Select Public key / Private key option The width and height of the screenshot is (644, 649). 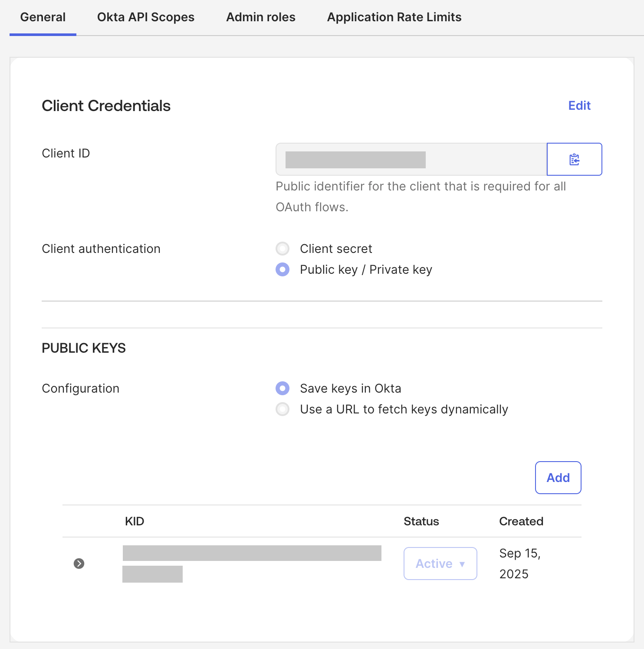pos(283,269)
